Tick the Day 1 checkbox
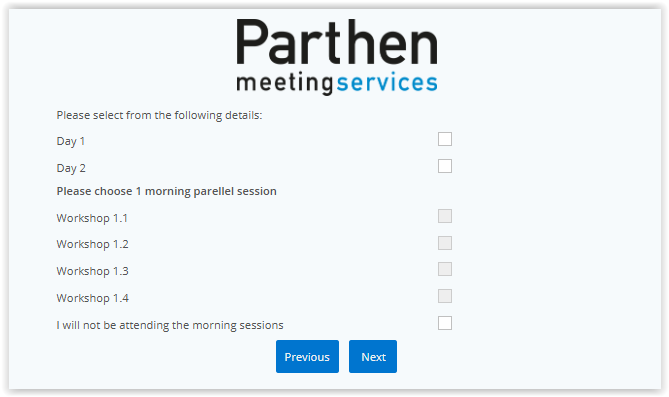The image size is (669, 397). click(445, 139)
